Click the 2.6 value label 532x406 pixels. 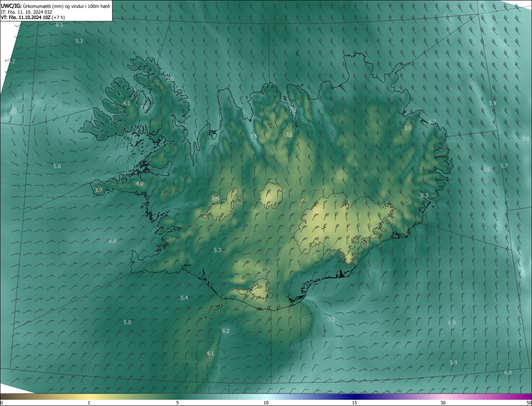point(216,198)
